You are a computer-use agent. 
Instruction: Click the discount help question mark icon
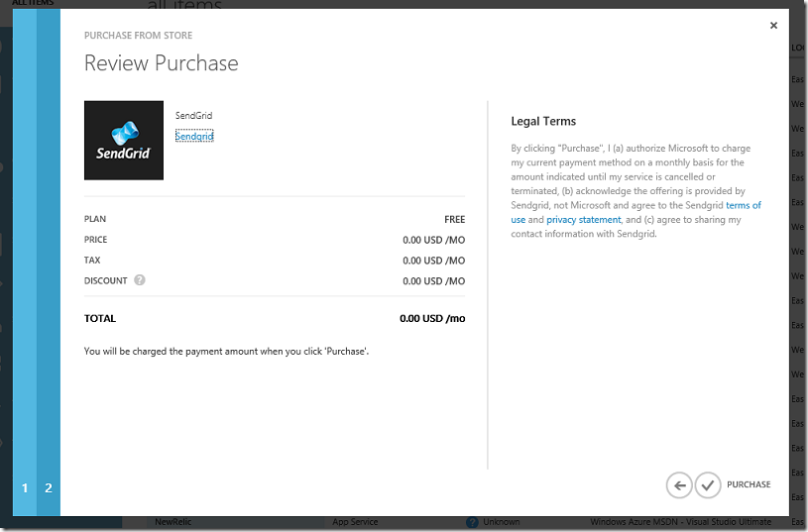140,280
